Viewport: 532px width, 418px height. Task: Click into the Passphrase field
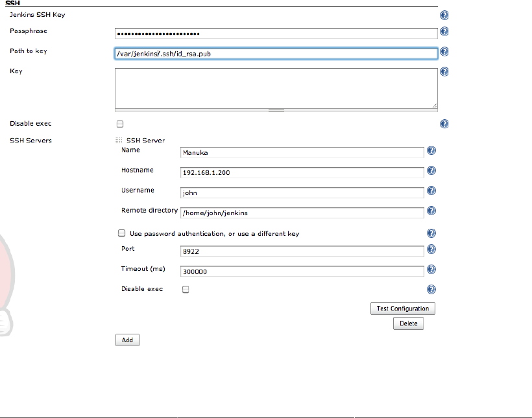pyautogui.click(x=276, y=34)
